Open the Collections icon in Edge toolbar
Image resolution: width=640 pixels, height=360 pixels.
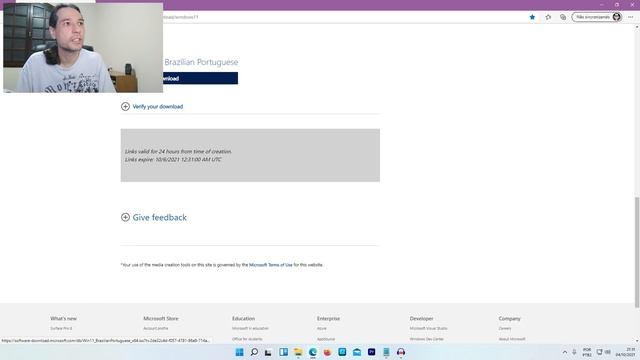click(563, 17)
